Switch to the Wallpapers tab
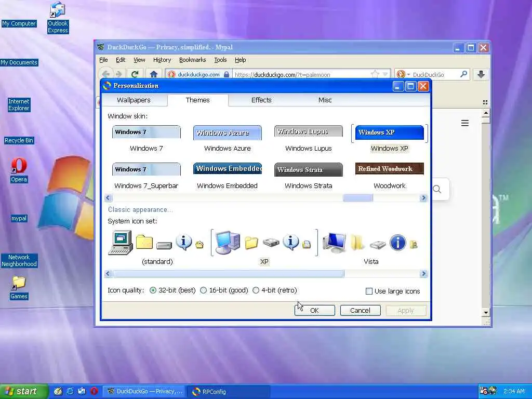Image resolution: width=532 pixels, height=399 pixels. pyautogui.click(x=134, y=100)
